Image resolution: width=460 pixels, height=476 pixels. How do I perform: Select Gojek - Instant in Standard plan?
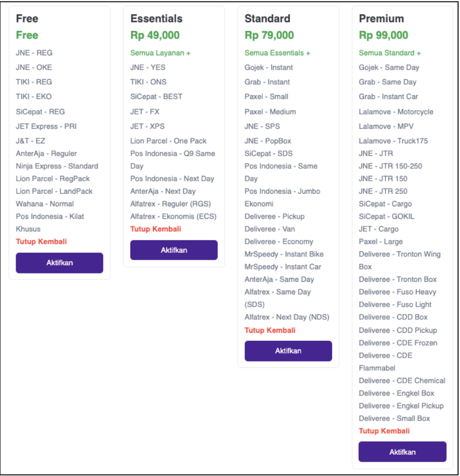click(269, 67)
